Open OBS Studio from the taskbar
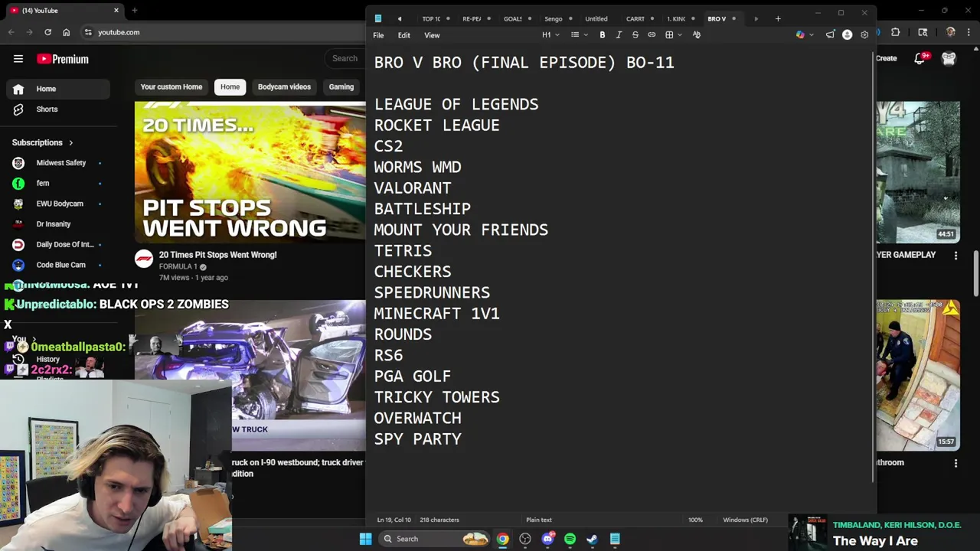Screen dimensions: 980x551 (525, 539)
